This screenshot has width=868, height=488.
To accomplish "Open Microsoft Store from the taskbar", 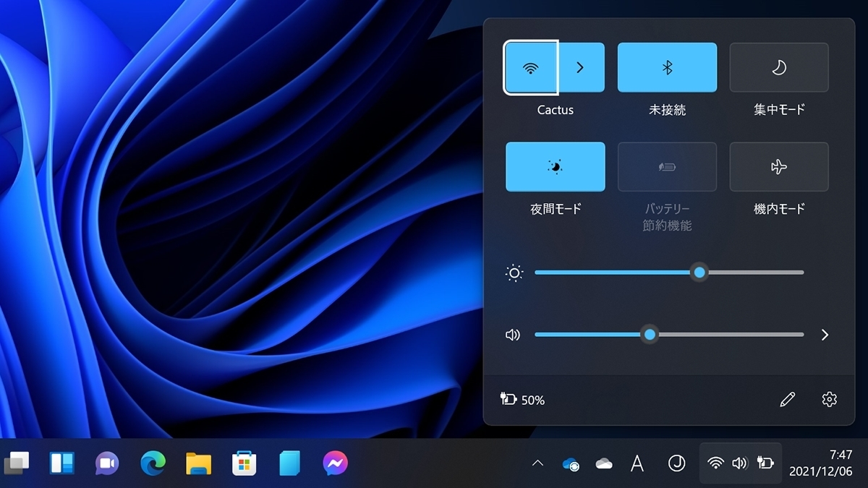I will [x=244, y=463].
